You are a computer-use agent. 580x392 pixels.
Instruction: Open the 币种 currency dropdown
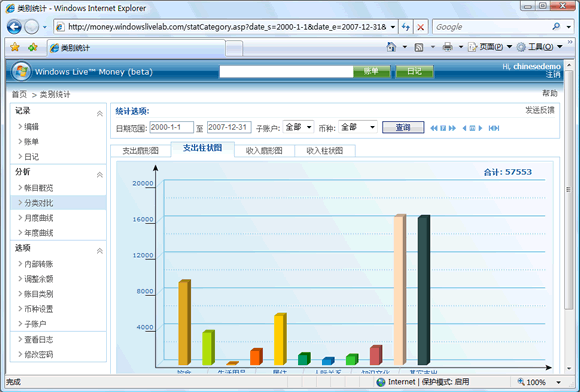pos(358,127)
